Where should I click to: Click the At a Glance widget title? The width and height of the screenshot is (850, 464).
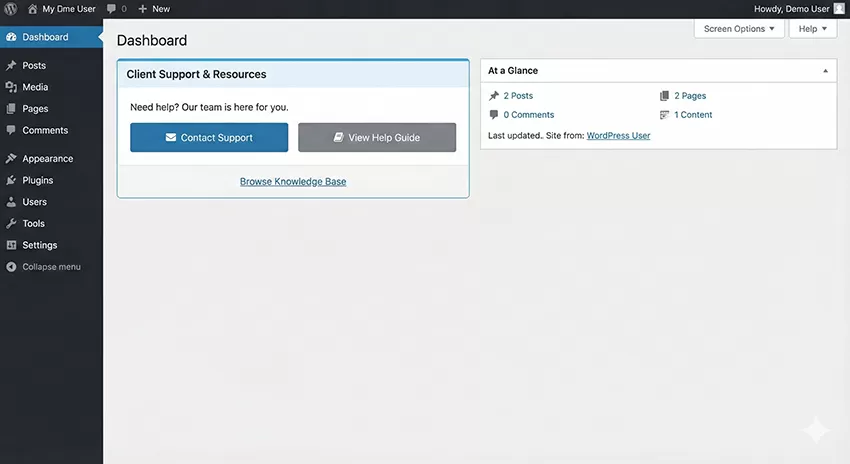pos(513,70)
